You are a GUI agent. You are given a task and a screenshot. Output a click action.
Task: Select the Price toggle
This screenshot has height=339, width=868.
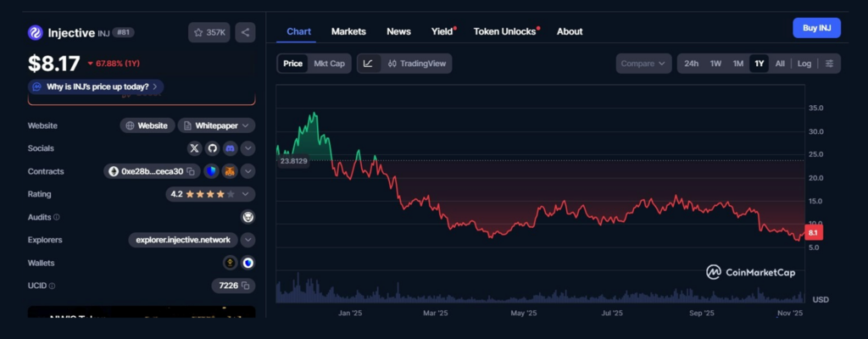[292, 64]
